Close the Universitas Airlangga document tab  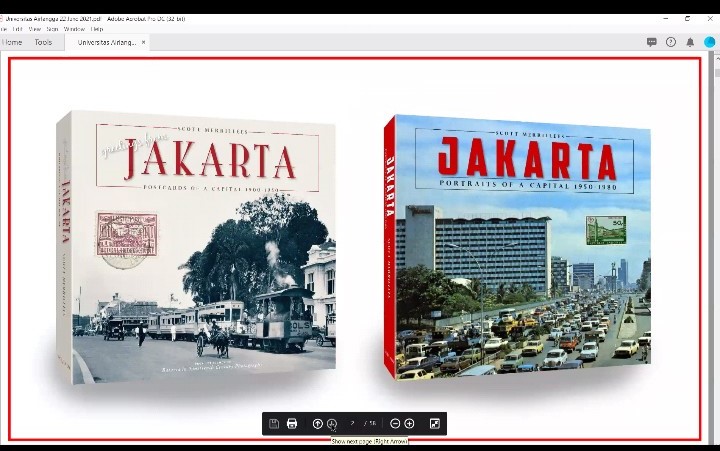click(144, 42)
